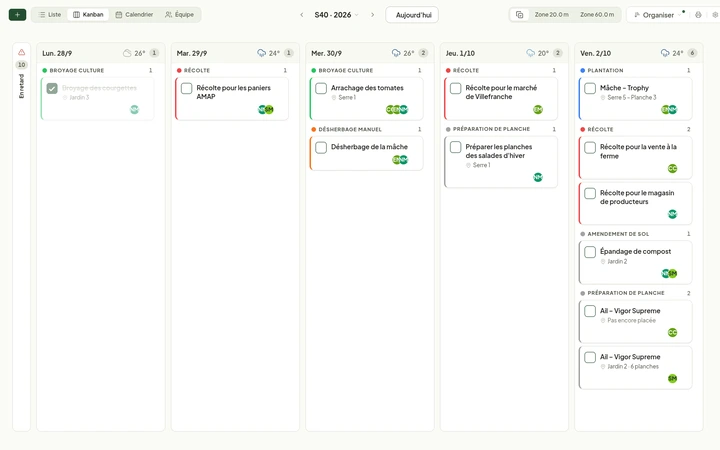This screenshot has width=720, height=450.
Task: Click Tuesday's rain weather icon
Action: 262,53
